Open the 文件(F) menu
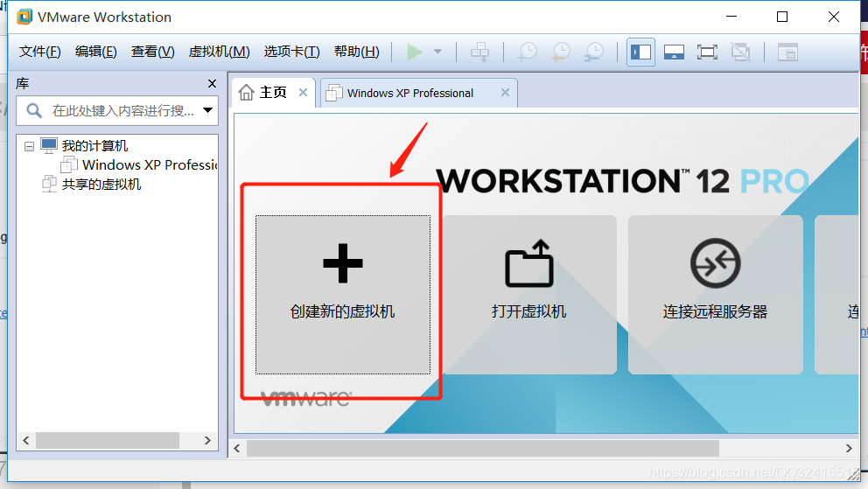 click(x=40, y=52)
